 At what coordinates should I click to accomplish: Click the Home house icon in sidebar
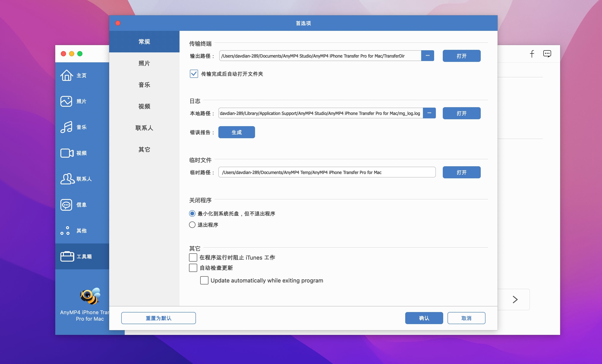pyautogui.click(x=66, y=75)
